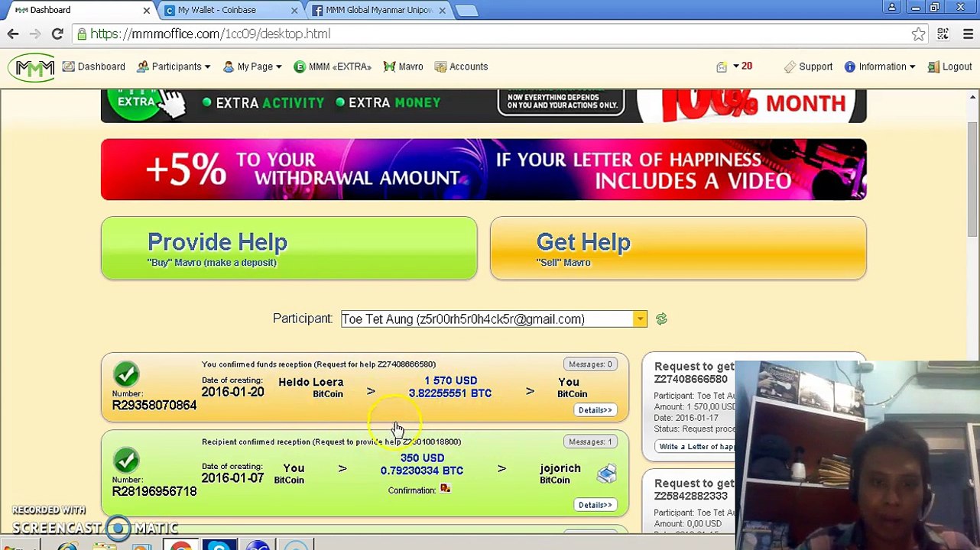Click the Chrome taskbar icon
Viewport: 980px width, 550px height.
(x=181, y=545)
